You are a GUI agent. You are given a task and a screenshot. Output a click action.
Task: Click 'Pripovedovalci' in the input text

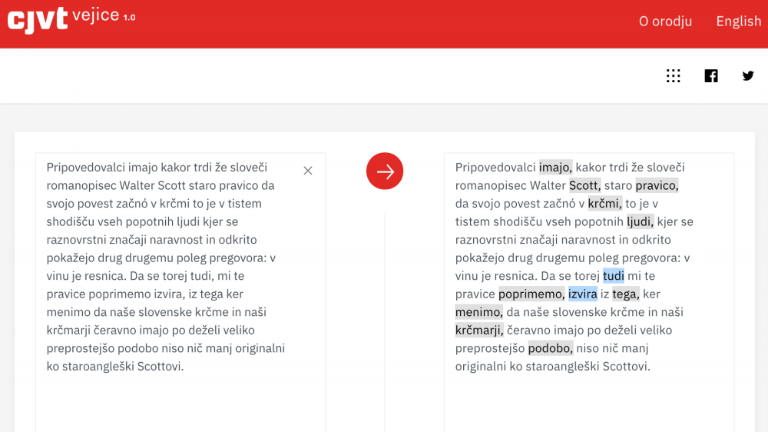[x=86, y=168]
